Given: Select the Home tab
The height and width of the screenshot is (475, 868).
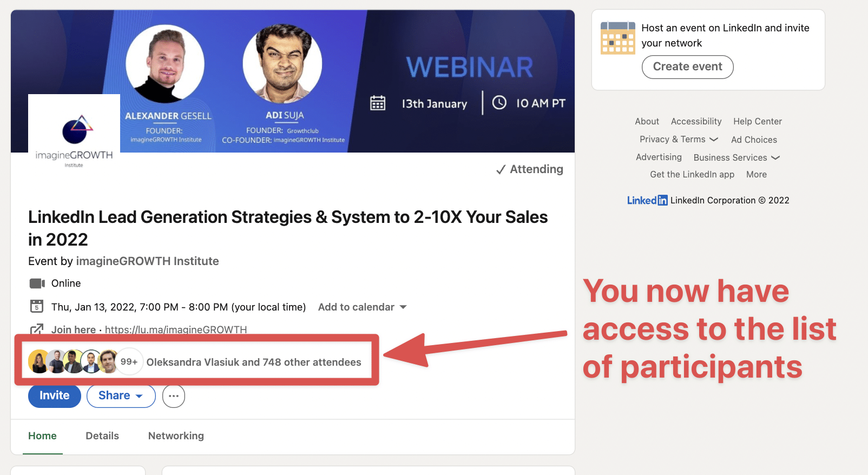Looking at the screenshot, I should coord(42,436).
